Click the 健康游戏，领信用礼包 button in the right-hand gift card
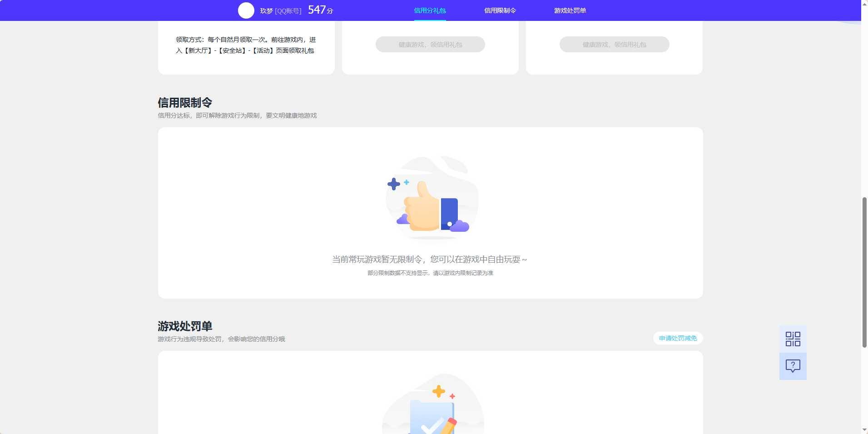 click(614, 45)
